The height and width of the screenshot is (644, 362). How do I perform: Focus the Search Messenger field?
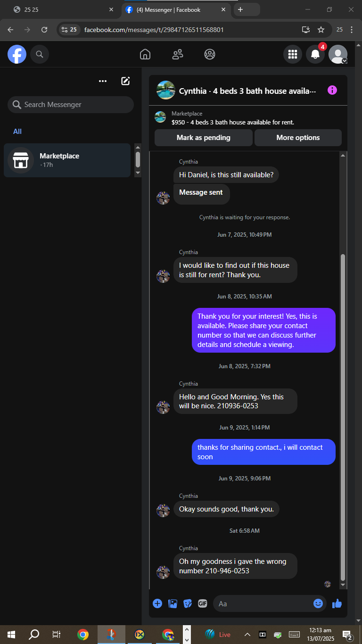71,105
